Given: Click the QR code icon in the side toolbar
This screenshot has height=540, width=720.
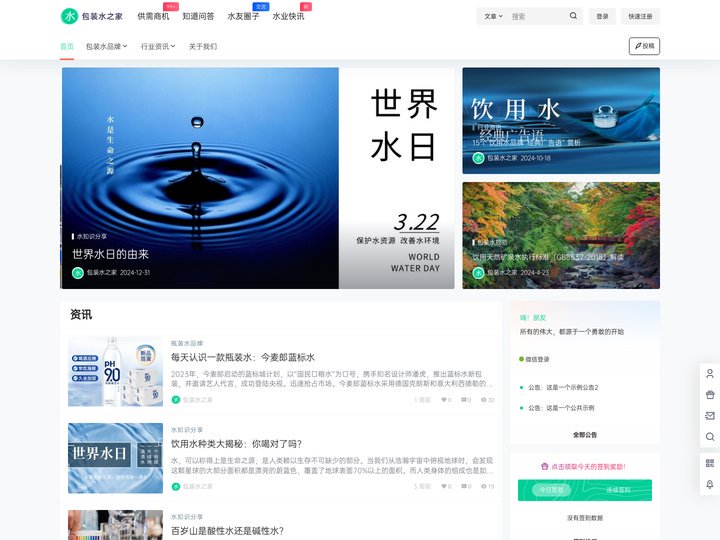Looking at the screenshot, I should click(x=710, y=463).
